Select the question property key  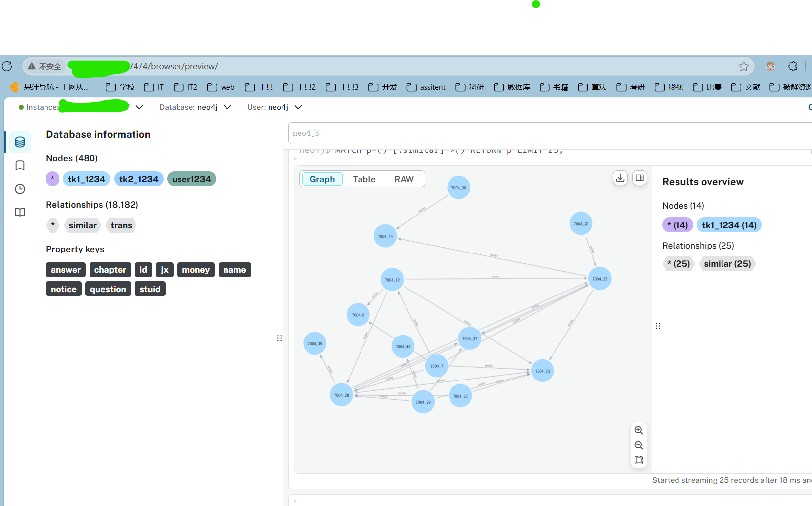[x=108, y=289]
